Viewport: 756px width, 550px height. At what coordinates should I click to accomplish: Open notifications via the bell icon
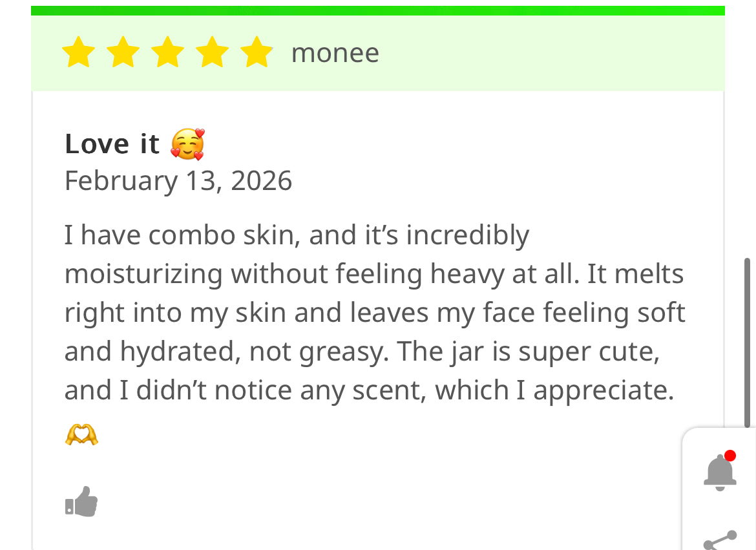[x=719, y=472]
